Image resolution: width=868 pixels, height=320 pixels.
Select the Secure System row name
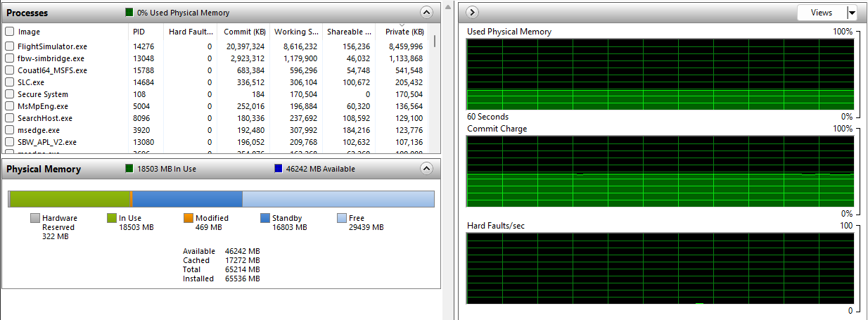[x=43, y=94]
